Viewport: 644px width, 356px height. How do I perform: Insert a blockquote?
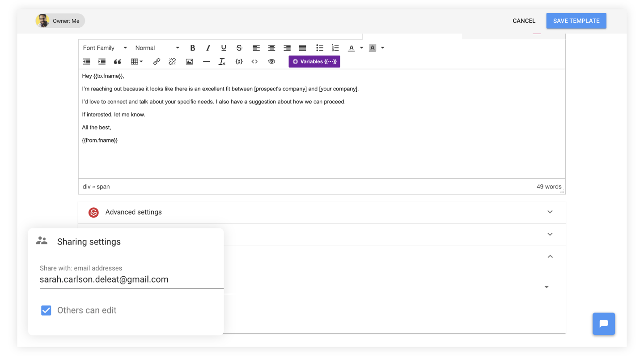[117, 61]
